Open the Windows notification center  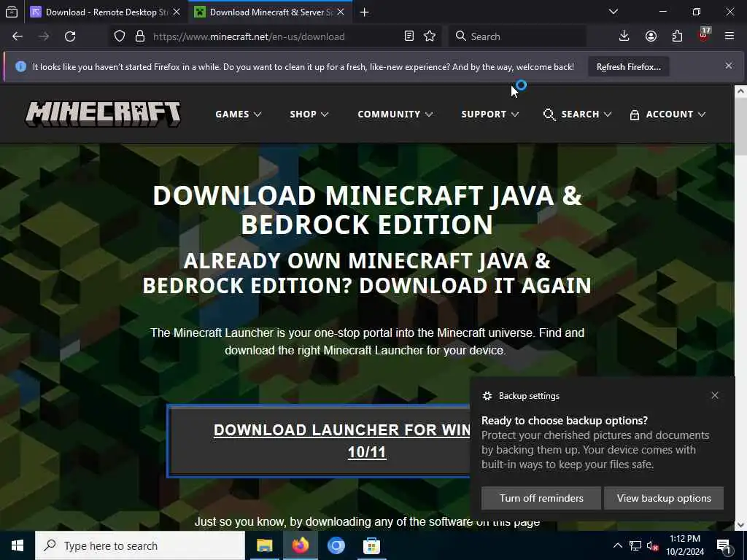click(724, 547)
